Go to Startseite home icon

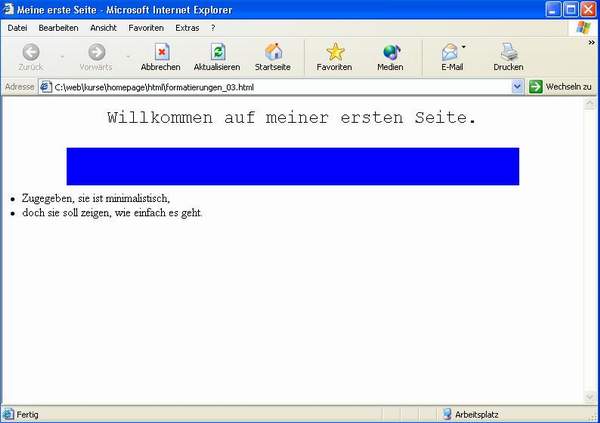click(274, 52)
